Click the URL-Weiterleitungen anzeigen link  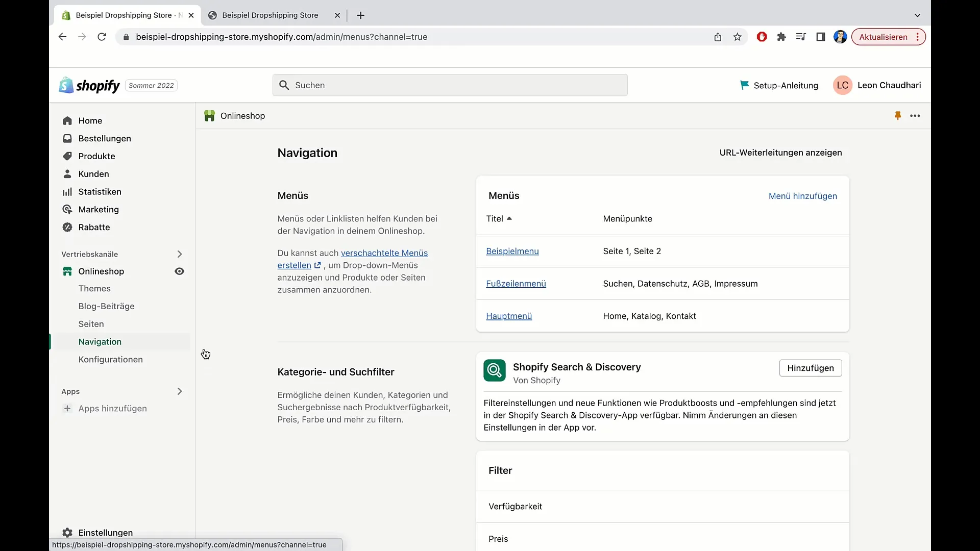pyautogui.click(x=781, y=152)
